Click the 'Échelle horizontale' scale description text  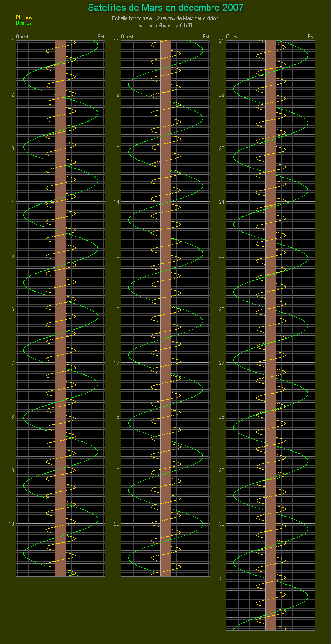click(x=165, y=19)
